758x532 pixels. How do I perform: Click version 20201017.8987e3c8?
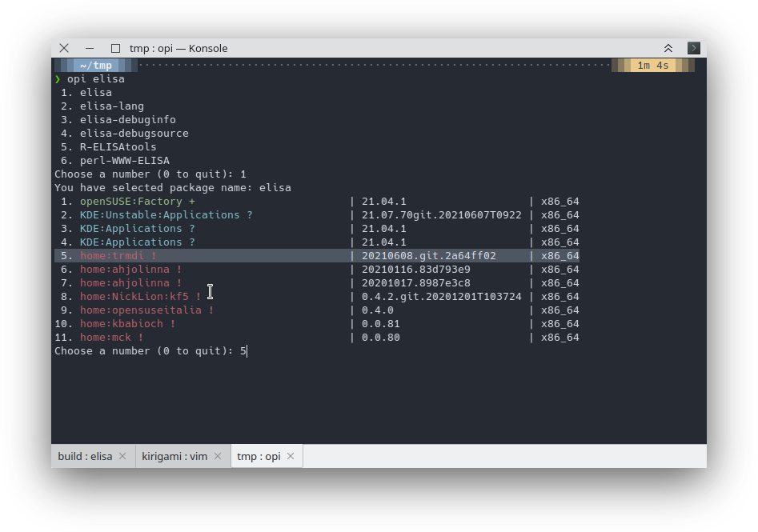click(415, 282)
